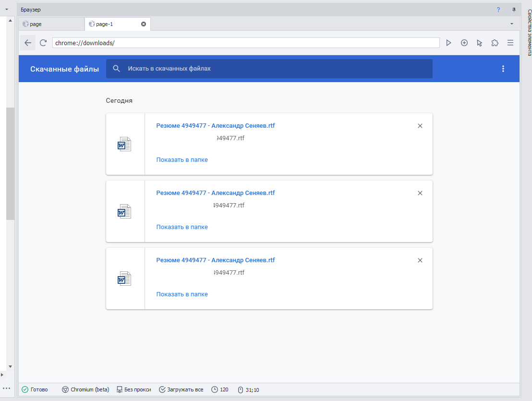The height and width of the screenshot is (401, 532).
Task: Open the puzzle-piece extensions icon
Action: click(x=495, y=43)
